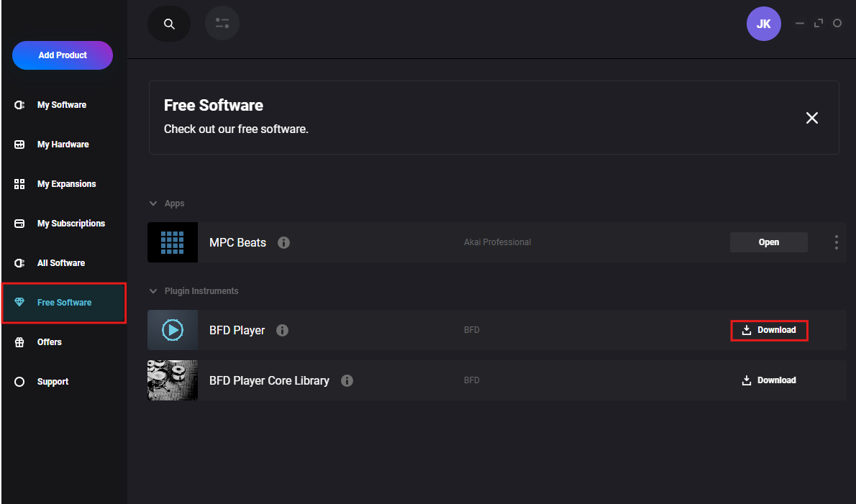Screen dimensions: 856x504
Task: Click the My Subscriptions card icon
Action: click(x=19, y=224)
